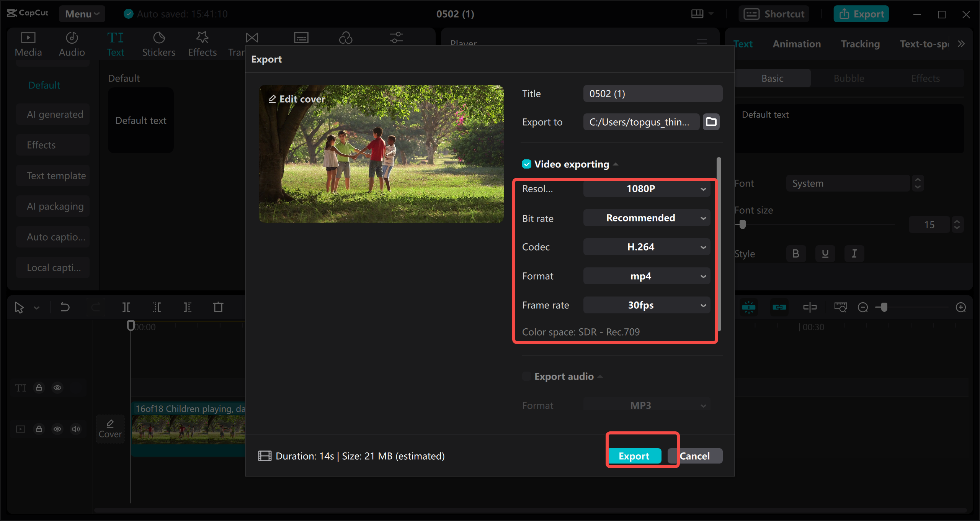
Task: Click the Edit cover pencil icon
Action: (273, 98)
